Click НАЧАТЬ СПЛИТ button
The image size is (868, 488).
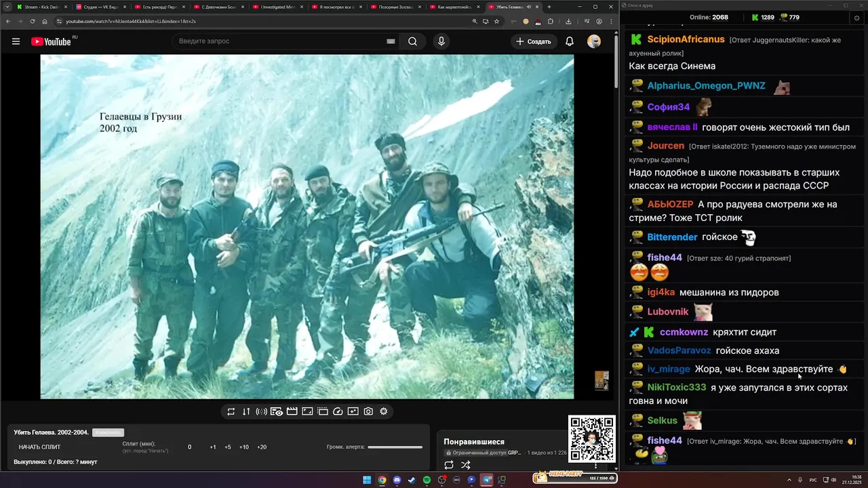tap(39, 447)
